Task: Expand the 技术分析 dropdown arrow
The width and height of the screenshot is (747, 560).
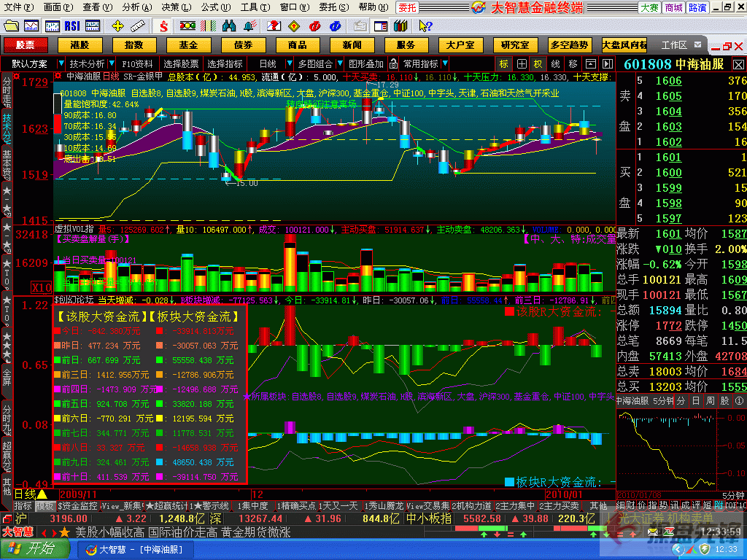Action: pos(112,63)
